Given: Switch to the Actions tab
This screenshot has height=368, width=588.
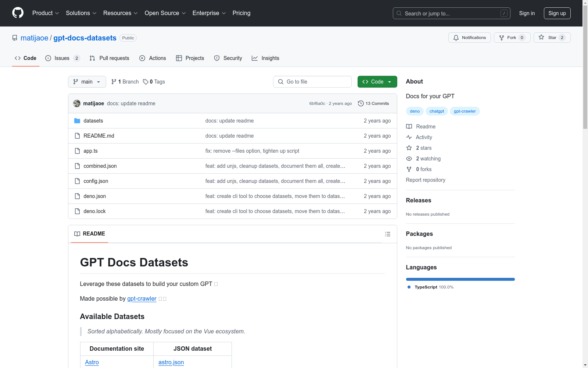Looking at the screenshot, I should [x=153, y=58].
